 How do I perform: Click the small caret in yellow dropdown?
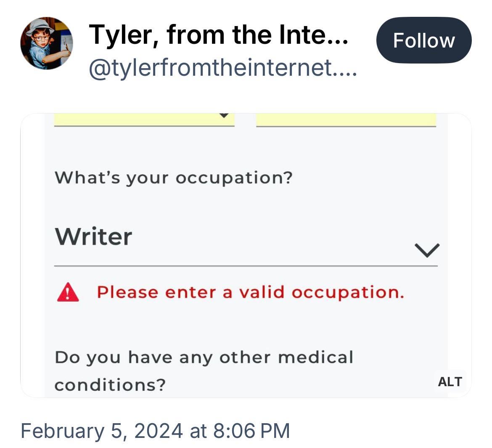coord(225,115)
